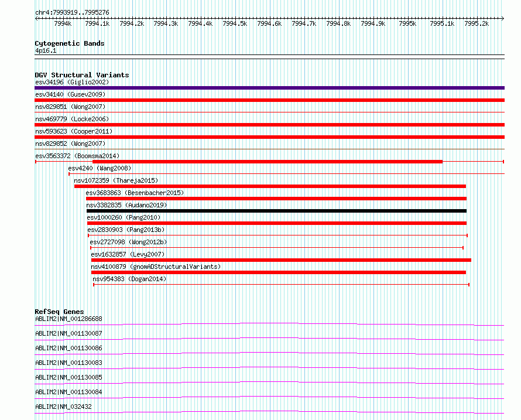Select nsv593623 (Cooper2011) label
This screenshot has height=420, width=521.
tap(74, 131)
